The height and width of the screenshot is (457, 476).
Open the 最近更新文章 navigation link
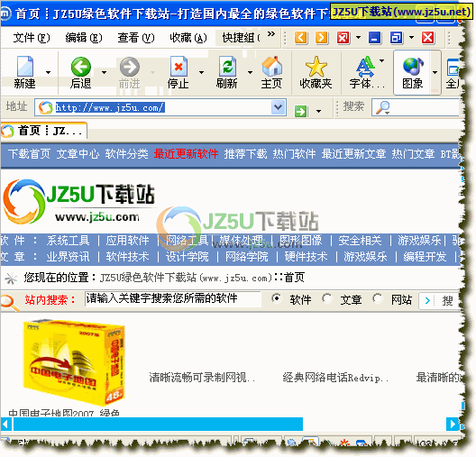pyautogui.click(x=353, y=154)
